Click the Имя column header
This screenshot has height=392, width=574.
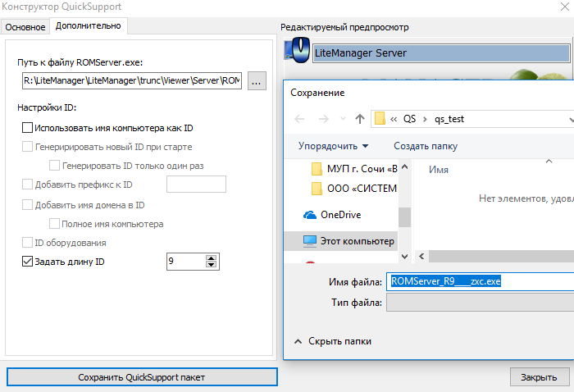click(x=439, y=170)
